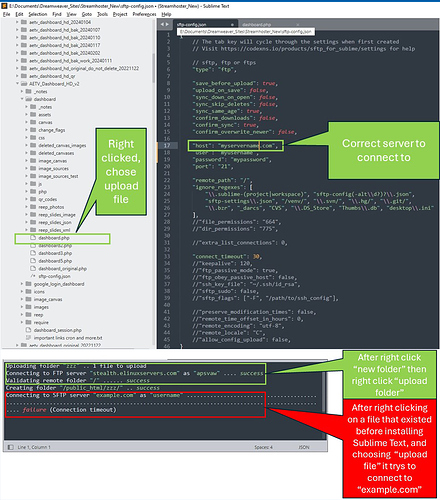Click the "password": "mypassword" line
This screenshot has height=500, width=440.
click(x=232, y=159)
